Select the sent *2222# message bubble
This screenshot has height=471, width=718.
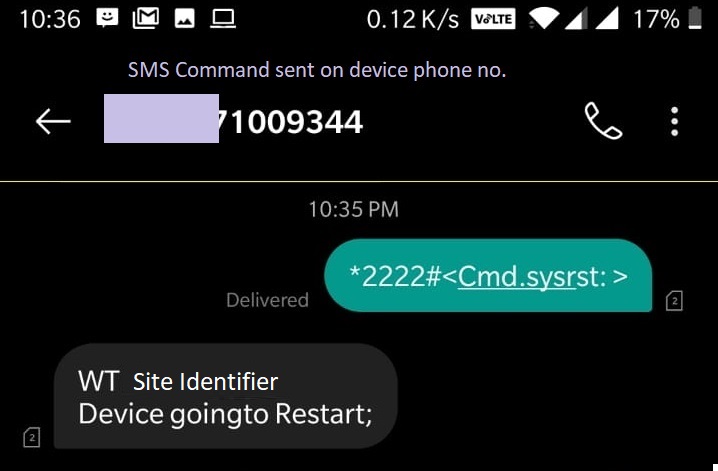click(488, 276)
